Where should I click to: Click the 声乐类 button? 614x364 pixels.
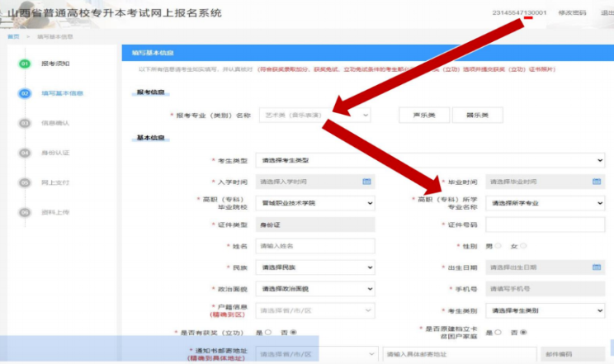(424, 116)
